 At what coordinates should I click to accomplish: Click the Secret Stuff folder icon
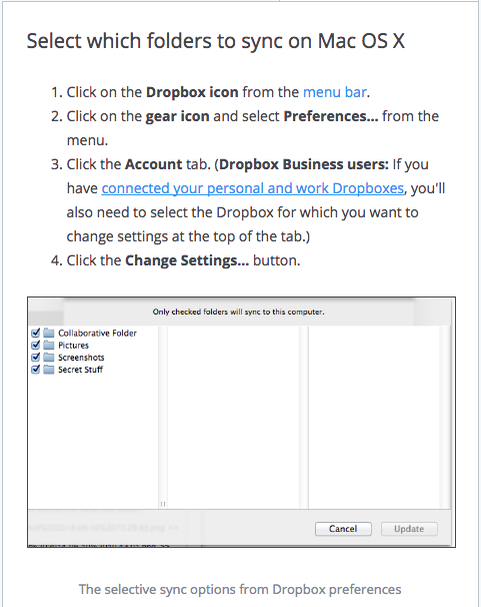[49, 369]
